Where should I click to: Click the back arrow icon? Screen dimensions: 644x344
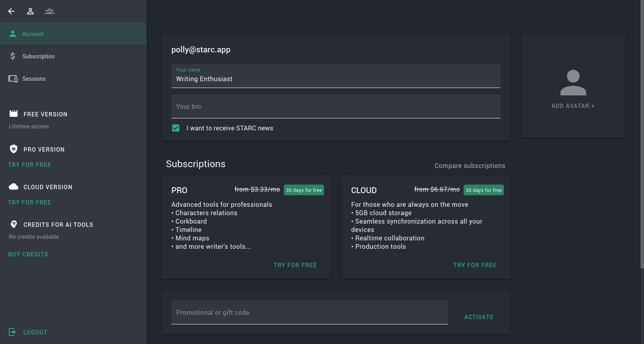click(11, 11)
